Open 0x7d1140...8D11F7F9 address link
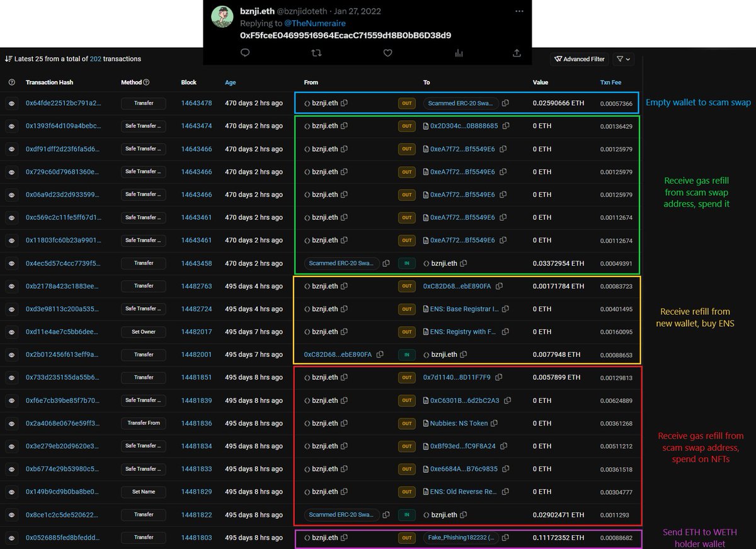756x549 pixels. click(x=457, y=377)
